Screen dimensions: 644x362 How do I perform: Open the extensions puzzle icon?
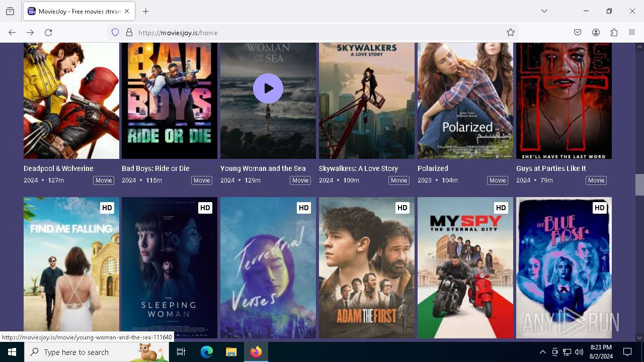point(614,33)
